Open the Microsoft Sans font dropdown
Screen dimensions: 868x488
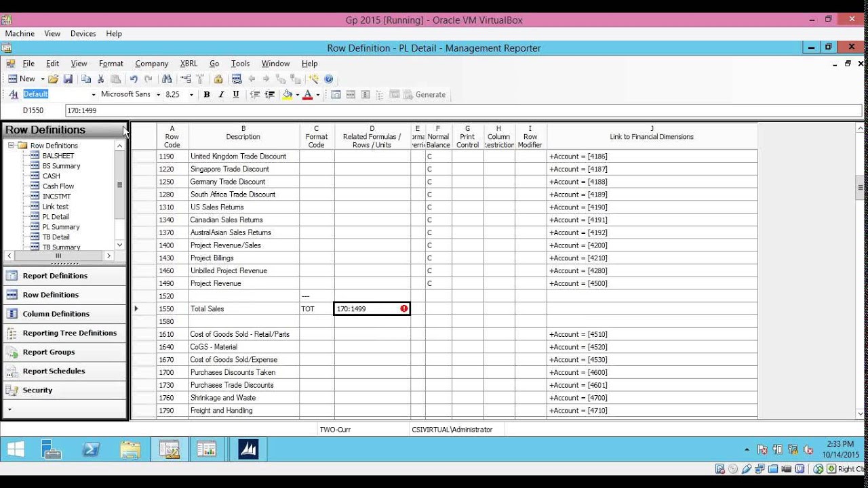point(158,95)
